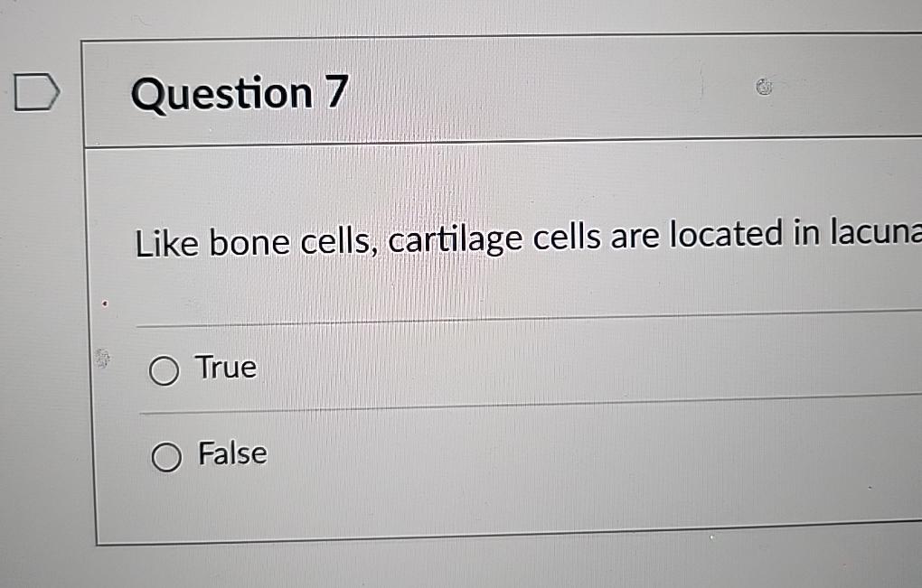Select the True radio button

[x=165, y=370]
